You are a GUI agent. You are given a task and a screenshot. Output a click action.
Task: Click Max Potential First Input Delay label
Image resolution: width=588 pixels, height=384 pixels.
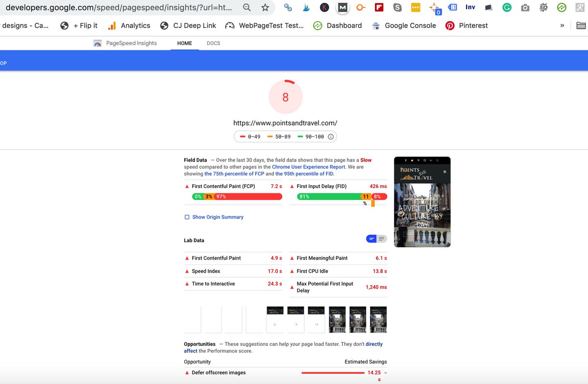point(325,287)
